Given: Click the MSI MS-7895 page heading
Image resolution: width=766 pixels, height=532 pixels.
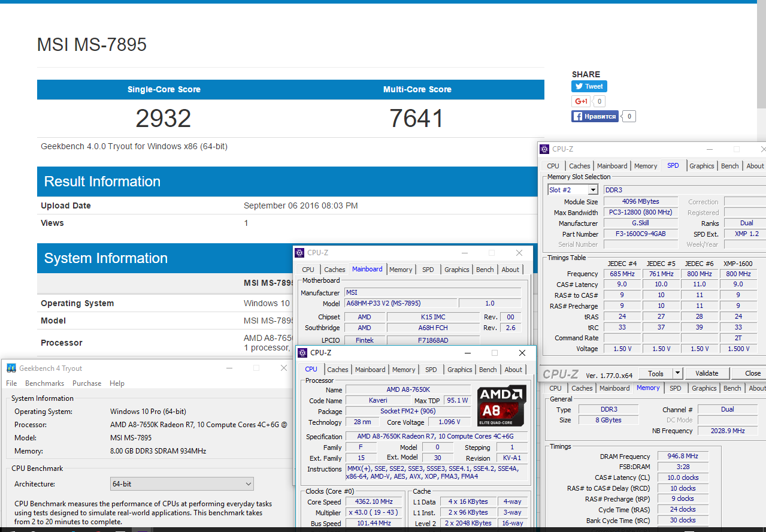Looking at the screenshot, I should (x=92, y=45).
